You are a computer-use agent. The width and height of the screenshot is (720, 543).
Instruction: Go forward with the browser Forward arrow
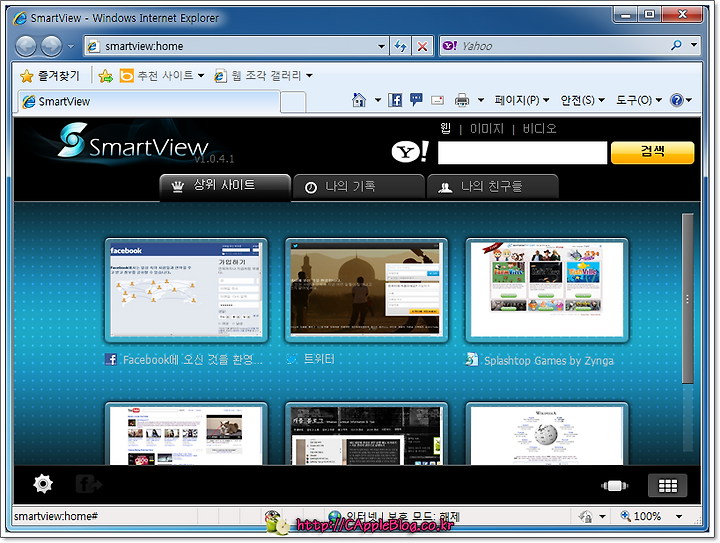point(51,46)
